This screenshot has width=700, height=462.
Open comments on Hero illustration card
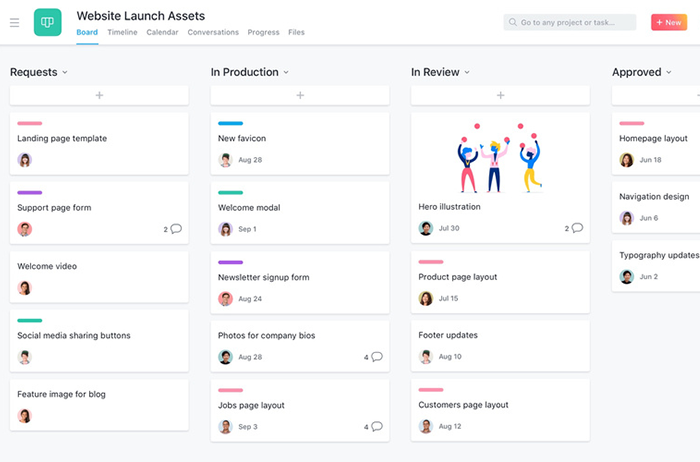(574, 228)
